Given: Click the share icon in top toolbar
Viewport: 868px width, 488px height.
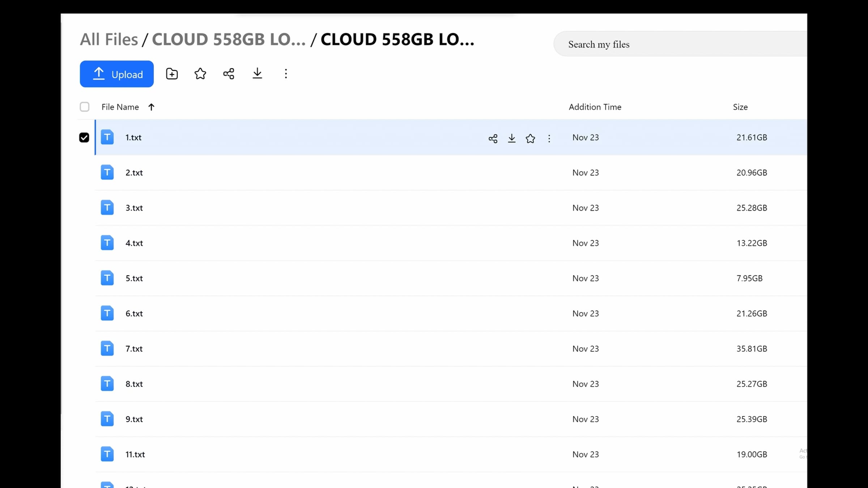Looking at the screenshot, I should (229, 74).
